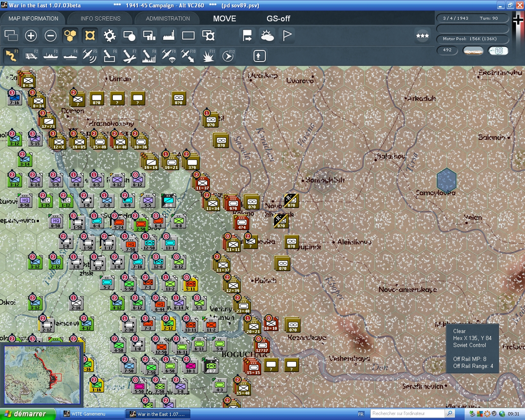Click the rectangle-with-bars toolbar icon
Viewport: 525px width, 420px height.
(149, 36)
